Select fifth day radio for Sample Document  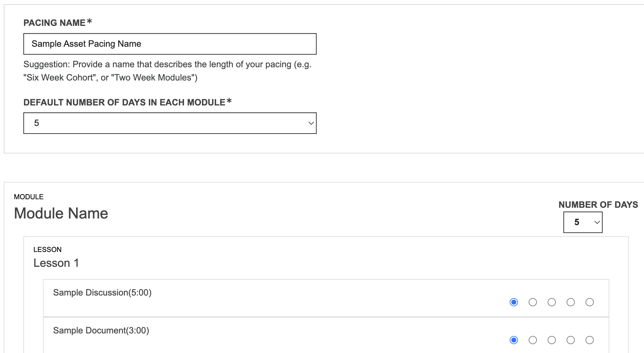pos(590,340)
